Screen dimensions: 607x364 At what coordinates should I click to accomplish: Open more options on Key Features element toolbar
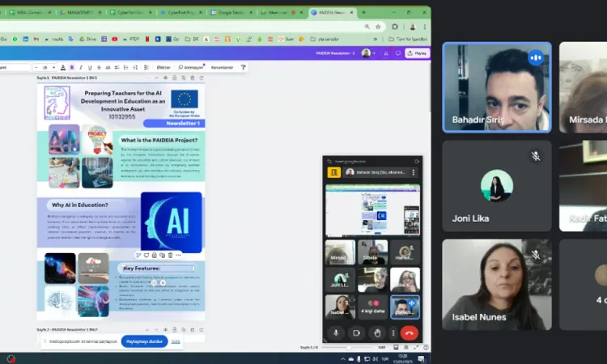[x=179, y=255]
